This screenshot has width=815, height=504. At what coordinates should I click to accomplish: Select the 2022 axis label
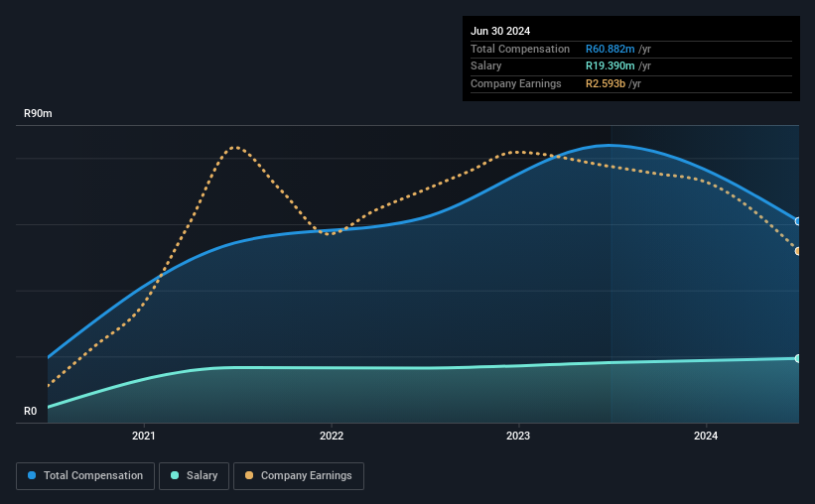coord(332,436)
